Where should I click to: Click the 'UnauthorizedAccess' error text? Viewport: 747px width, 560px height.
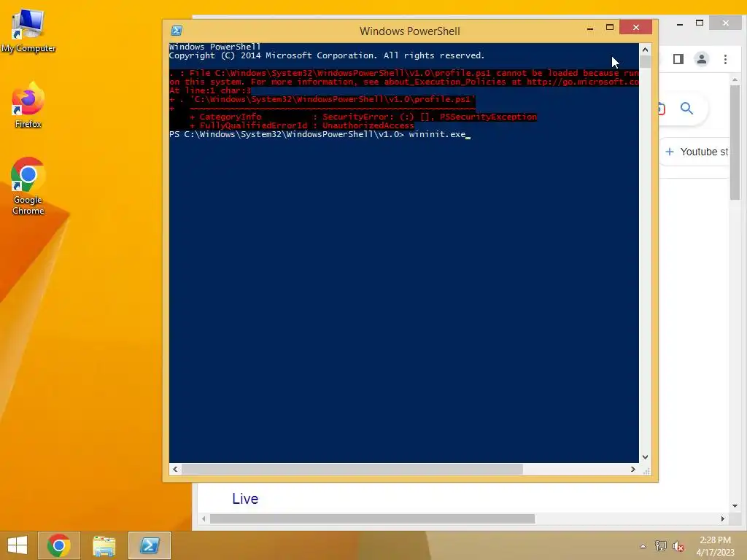click(x=368, y=125)
